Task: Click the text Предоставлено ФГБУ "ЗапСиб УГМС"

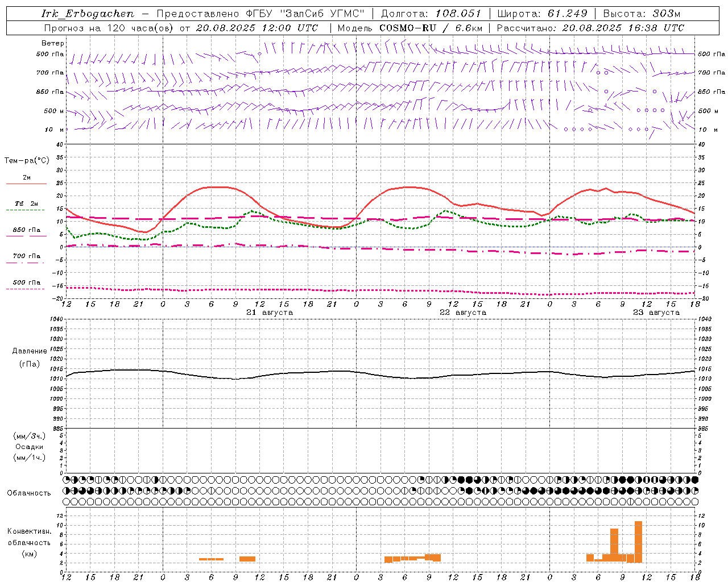Action: (260, 14)
